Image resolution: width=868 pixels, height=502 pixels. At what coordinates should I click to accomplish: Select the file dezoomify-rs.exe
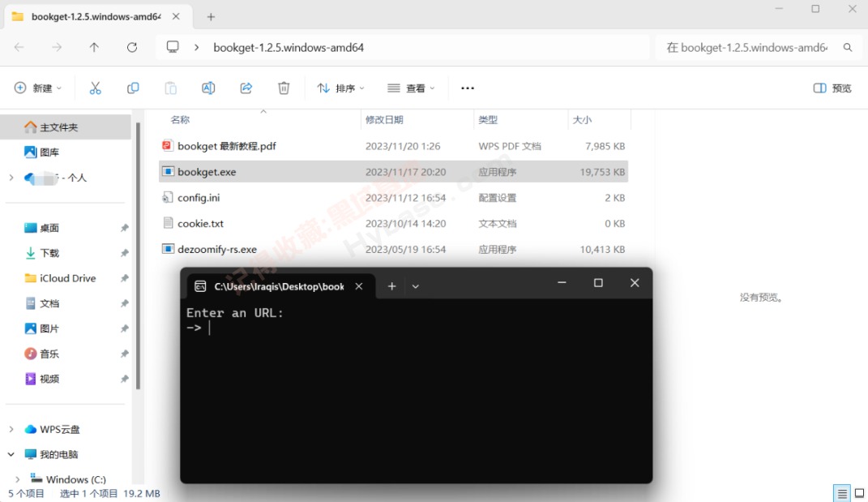click(393, 249)
